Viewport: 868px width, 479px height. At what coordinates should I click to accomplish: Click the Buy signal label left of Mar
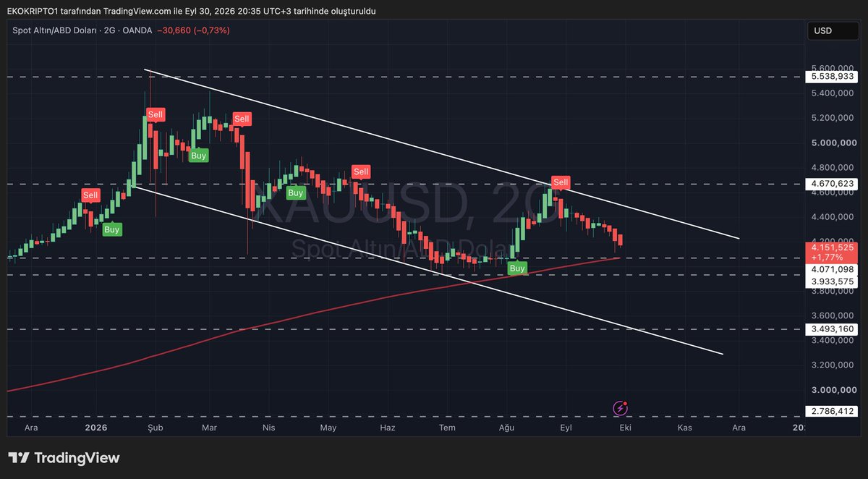[198, 155]
